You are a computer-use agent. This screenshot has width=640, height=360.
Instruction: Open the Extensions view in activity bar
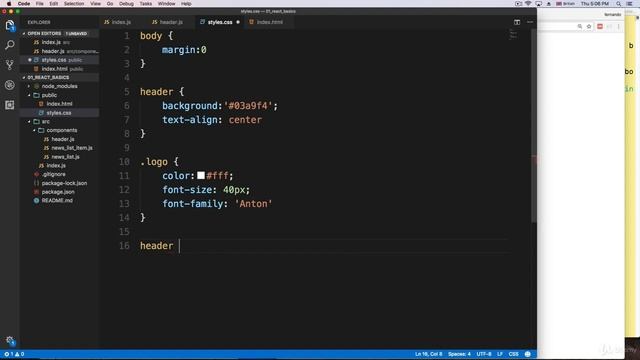(10, 105)
